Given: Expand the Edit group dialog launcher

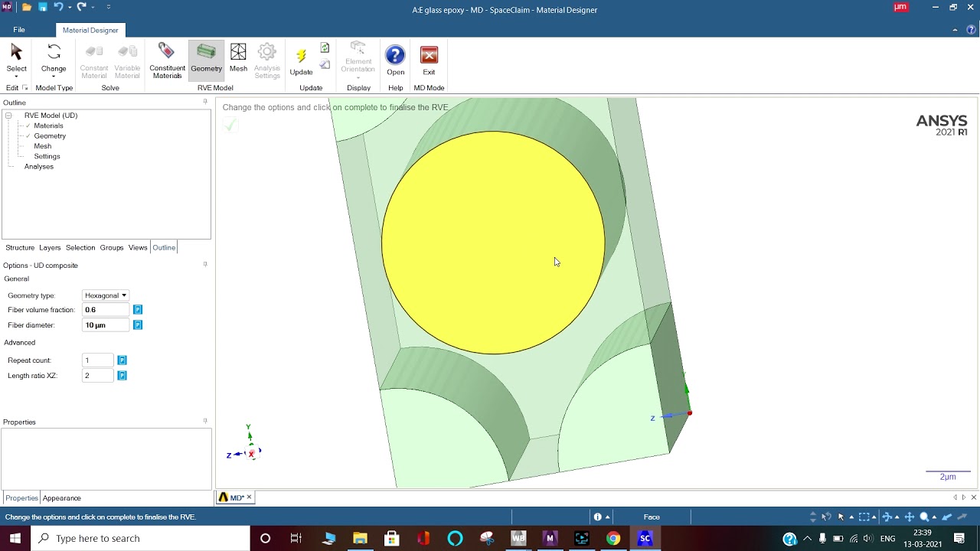Looking at the screenshot, I should click(24, 88).
